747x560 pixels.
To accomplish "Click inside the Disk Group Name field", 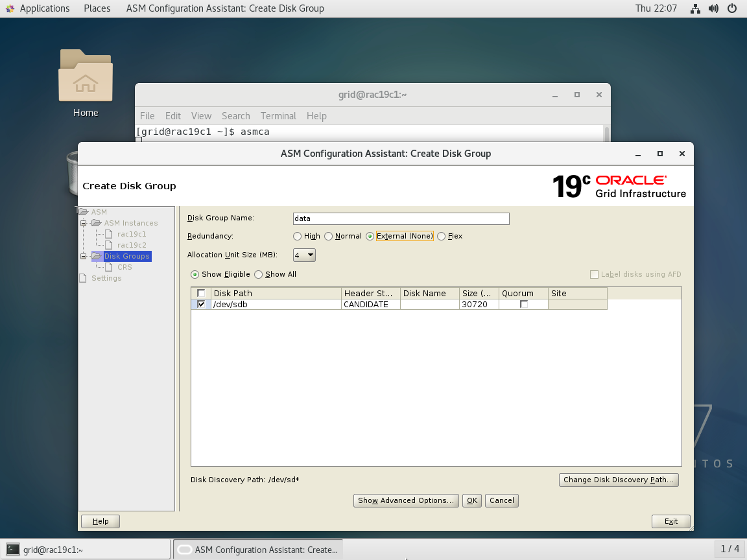I will pos(400,218).
